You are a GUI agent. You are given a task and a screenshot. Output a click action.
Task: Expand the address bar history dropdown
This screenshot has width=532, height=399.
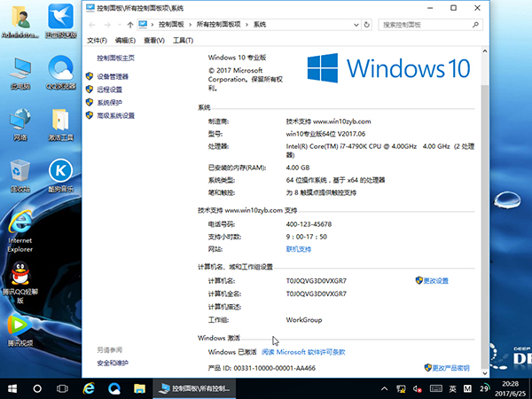pos(355,24)
